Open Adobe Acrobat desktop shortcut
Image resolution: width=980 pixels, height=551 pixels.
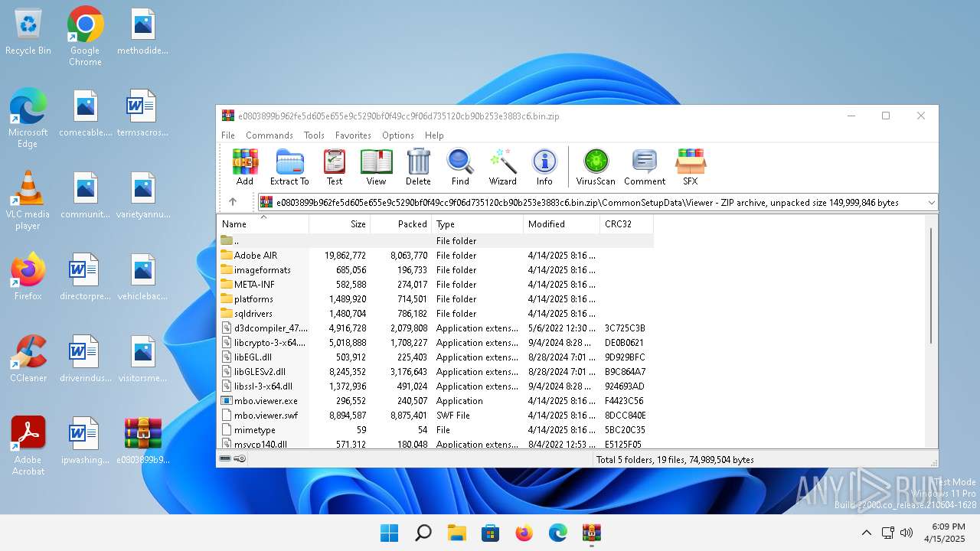(x=28, y=446)
